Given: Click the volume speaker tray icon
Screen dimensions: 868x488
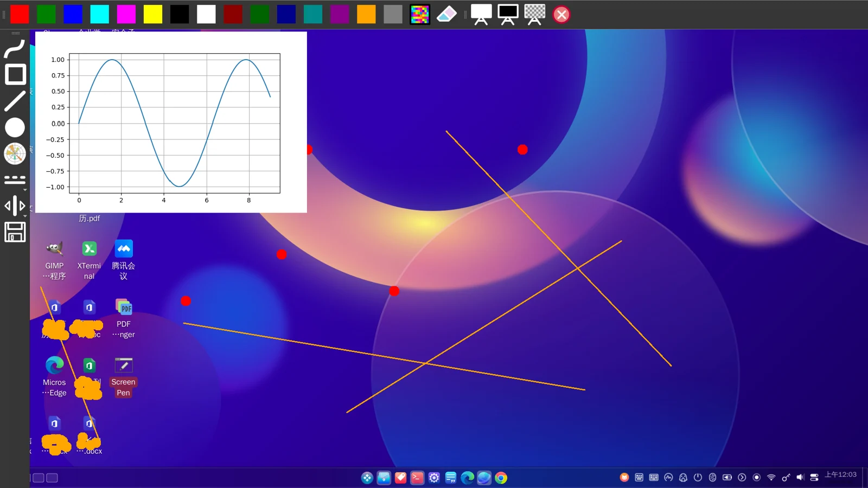Looking at the screenshot, I should tap(800, 477).
